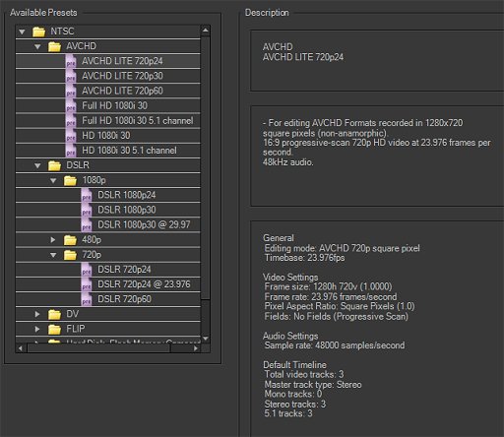Expand the FLIP folder triangle

tap(37, 329)
